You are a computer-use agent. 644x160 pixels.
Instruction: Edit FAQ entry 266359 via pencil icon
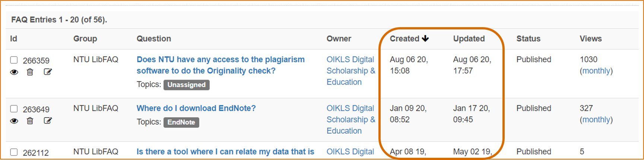click(x=48, y=72)
